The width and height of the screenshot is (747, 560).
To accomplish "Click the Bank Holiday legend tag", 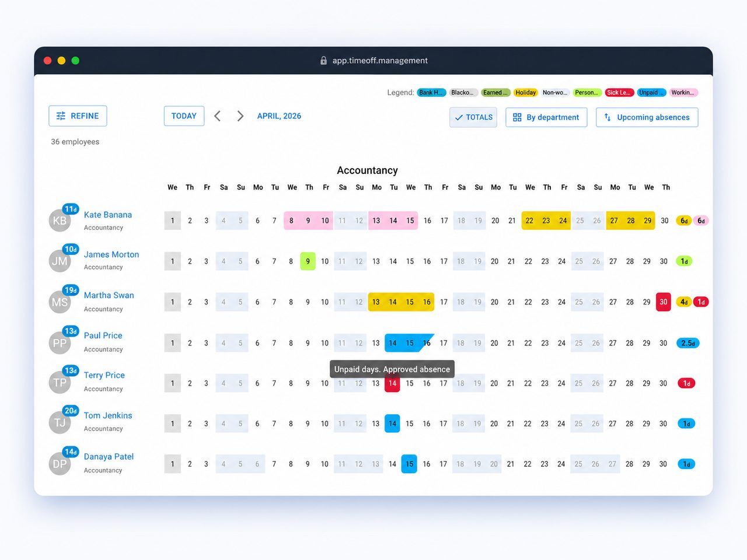I will [431, 93].
